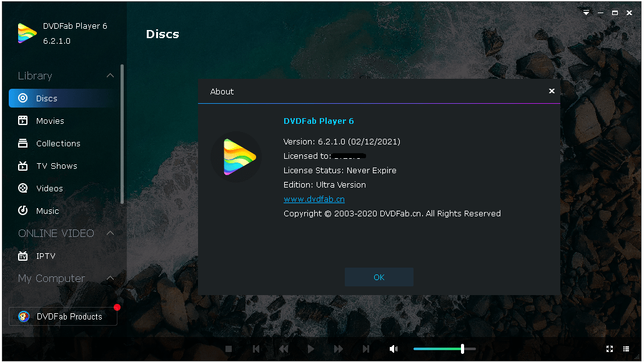Open DVDFab Products button
644x362 pixels.
point(63,316)
